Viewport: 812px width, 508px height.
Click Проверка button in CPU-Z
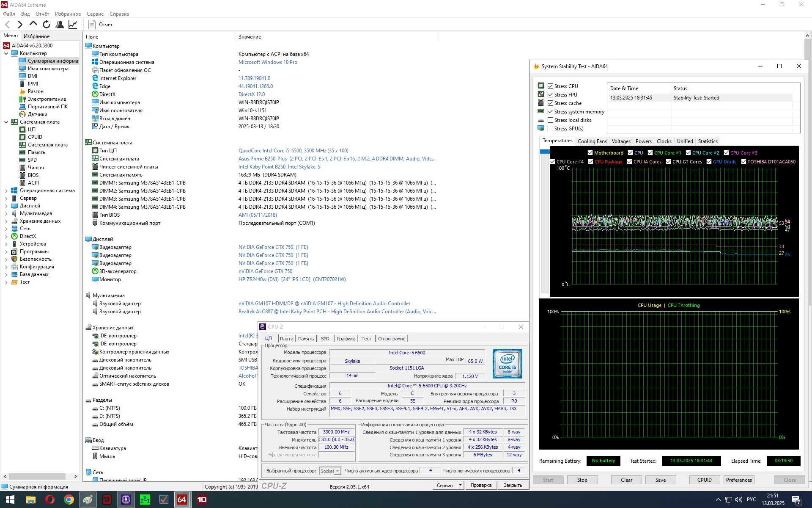click(x=481, y=485)
